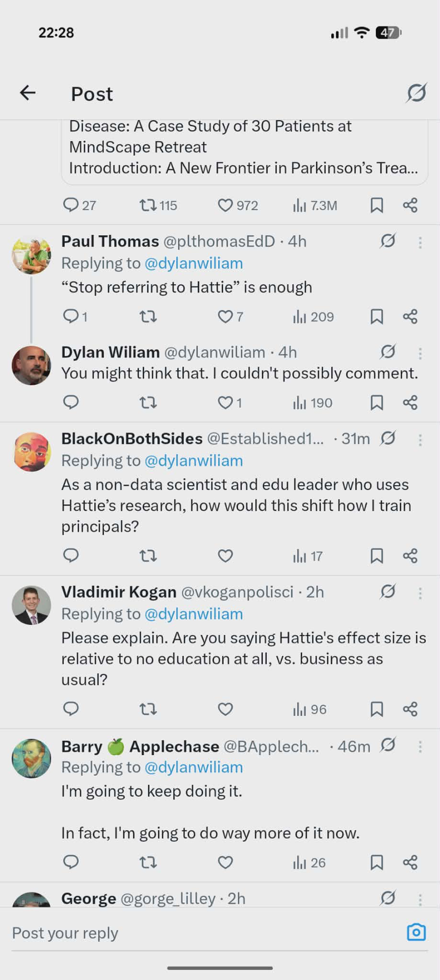Open the @dylanwiliam link in Paul Thomas's reply
Viewport: 440px width, 980px height.
[194, 264]
